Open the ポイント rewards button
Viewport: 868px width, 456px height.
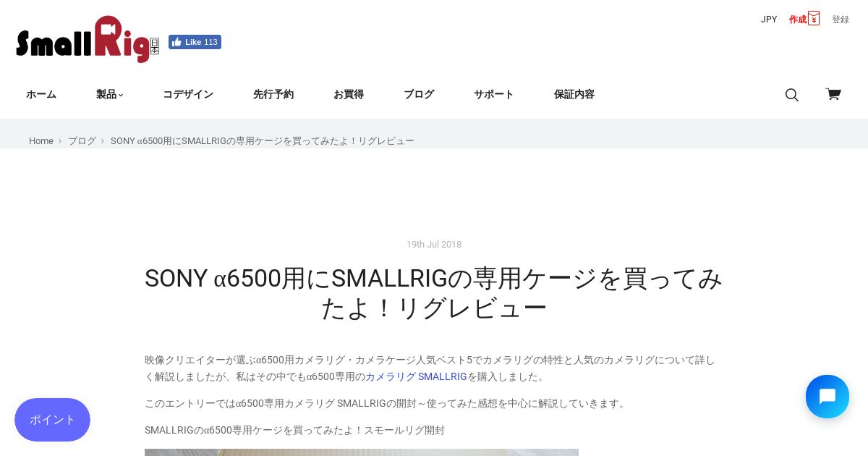coord(52,420)
